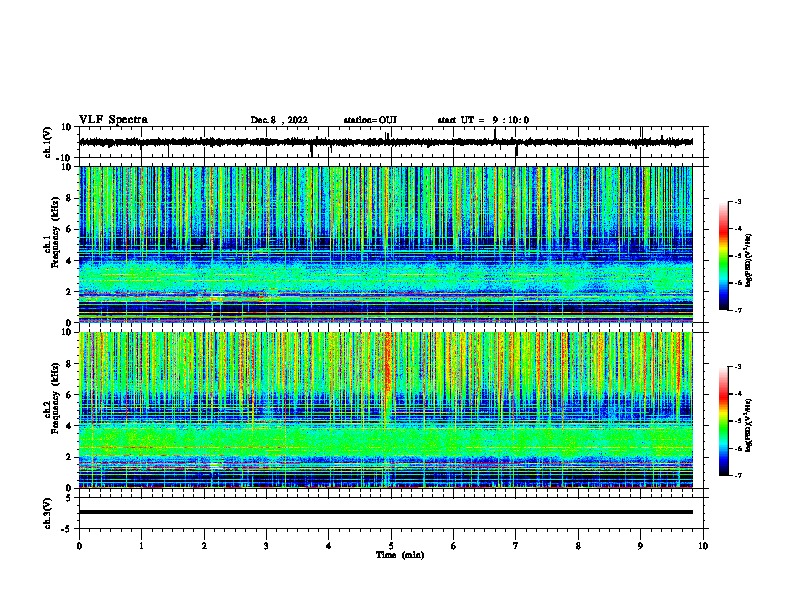Click the 'start UT = 9:10:0' header text
This screenshot has width=792, height=612.
click(x=483, y=120)
